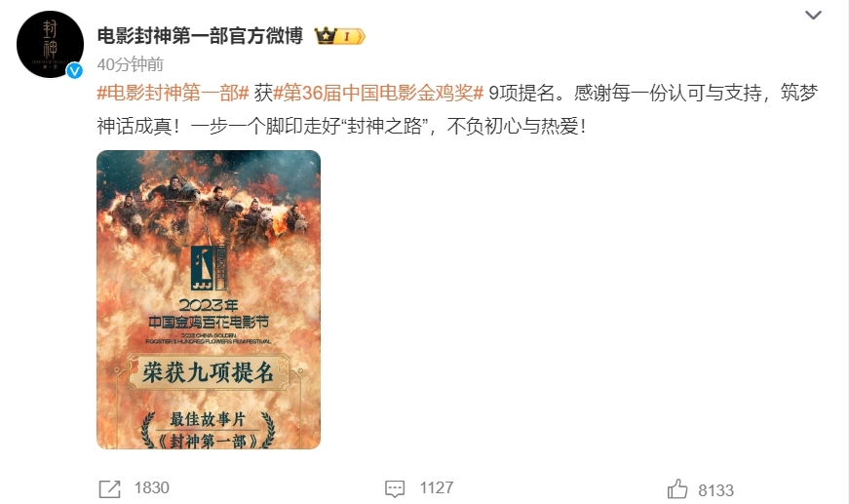849x504 pixels.
Task: Click the gold crown VIP badge
Action: 340,36
